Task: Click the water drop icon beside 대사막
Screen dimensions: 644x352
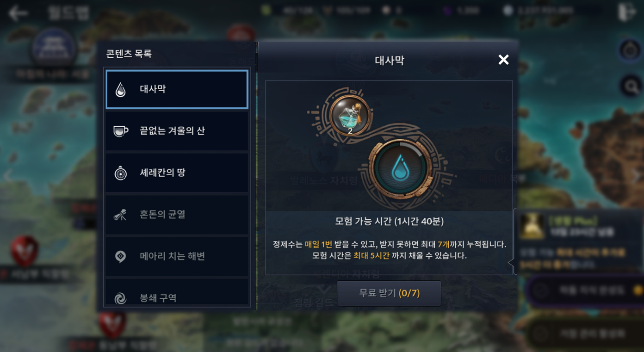Action: [121, 89]
